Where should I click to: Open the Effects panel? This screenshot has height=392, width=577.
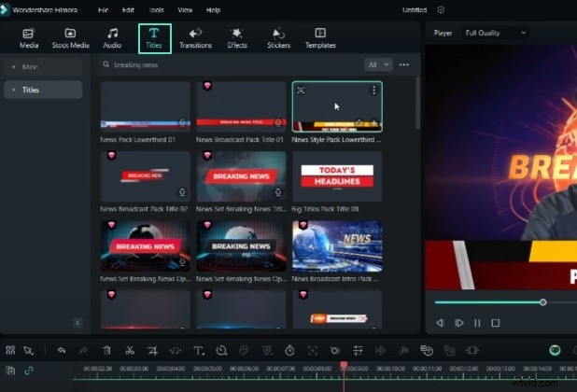[x=237, y=37]
